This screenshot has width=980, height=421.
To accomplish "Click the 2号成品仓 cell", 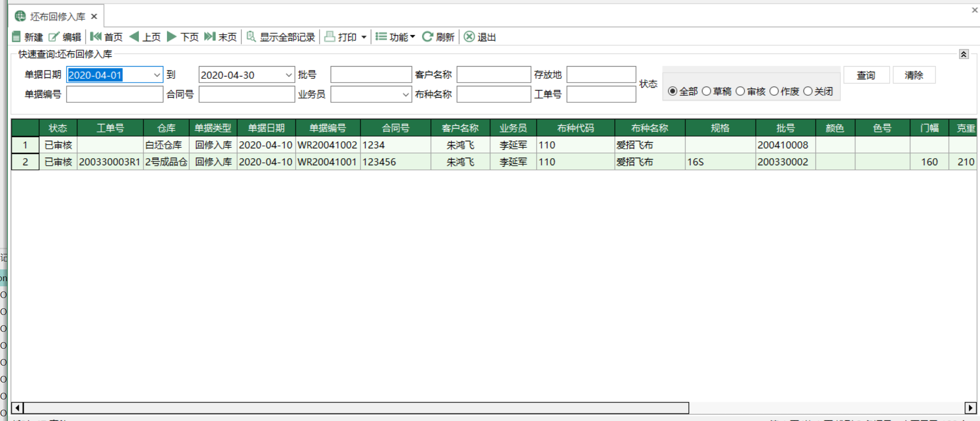I will click(166, 162).
